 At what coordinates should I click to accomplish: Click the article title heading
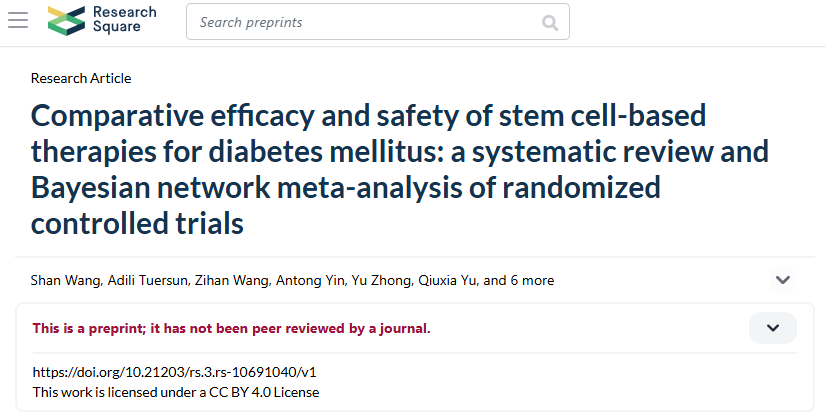[x=400, y=169]
